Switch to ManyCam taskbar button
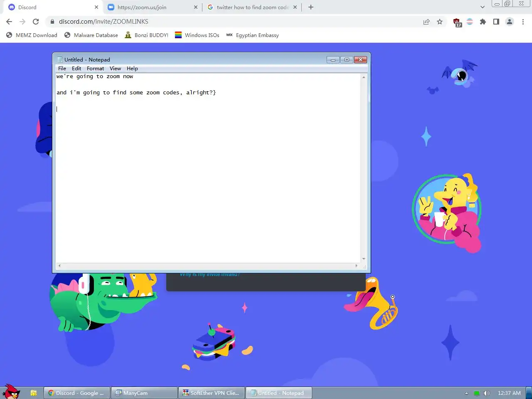The width and height of the screenshot is (532, 399). (x=144, y=393)
